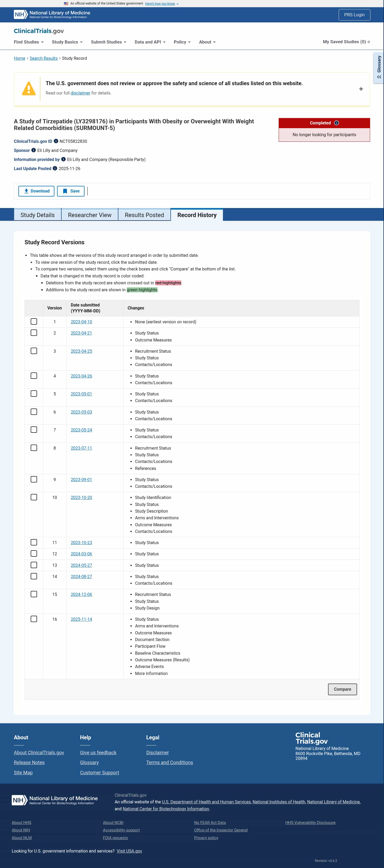Image resolution: width=384 pixels, height=868 pixels.
Task: Go to My Saved Studies
Action: pos(346,42)
